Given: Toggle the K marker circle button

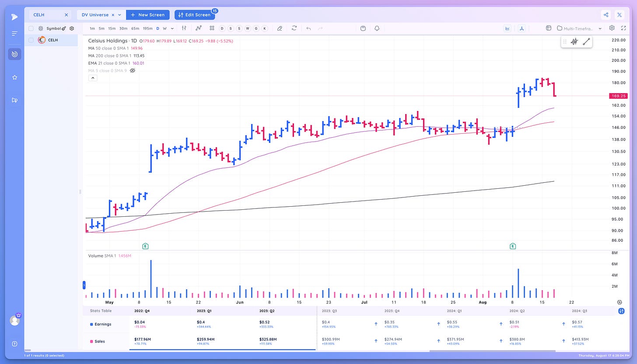Looking at the screenshot, I should (264, 28).
